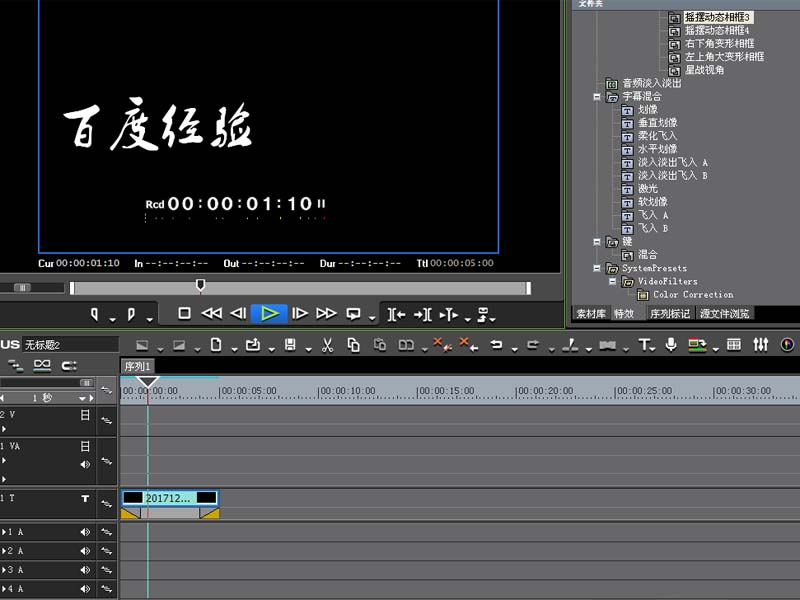Open the title creation T icon

(644, 346)
